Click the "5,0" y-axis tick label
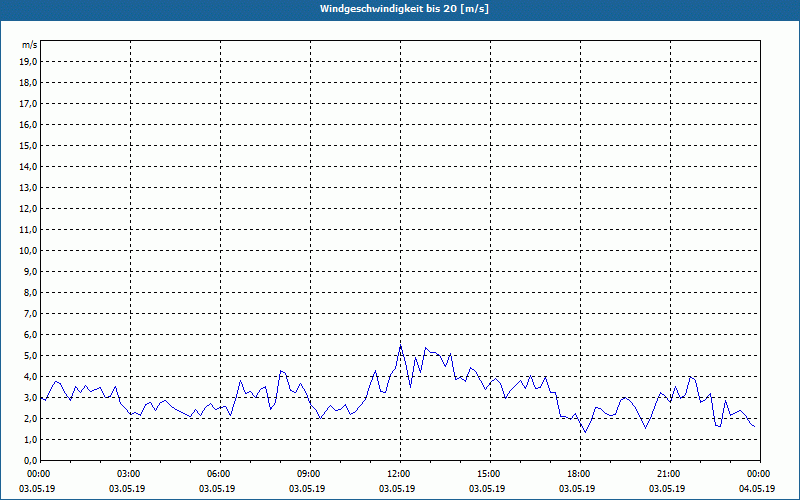Image resolution: width=800 pixels, height=500 pixels. (x=31, y=356)
